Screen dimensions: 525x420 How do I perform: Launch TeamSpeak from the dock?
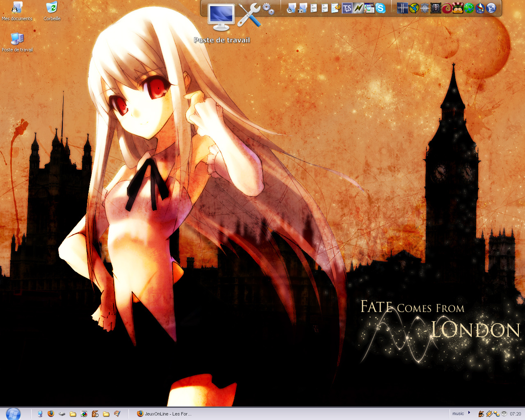pos(347,8)
